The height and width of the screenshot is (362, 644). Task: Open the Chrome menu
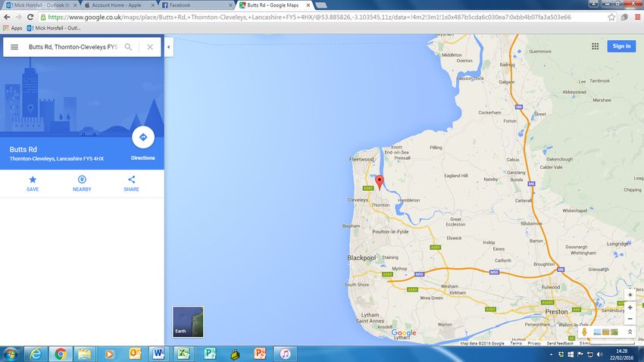click(637, 17)
